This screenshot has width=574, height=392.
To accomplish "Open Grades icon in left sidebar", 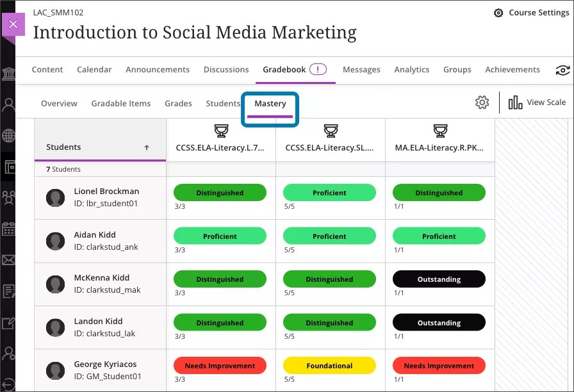I will pyautogui.click(x=8, y=291).
